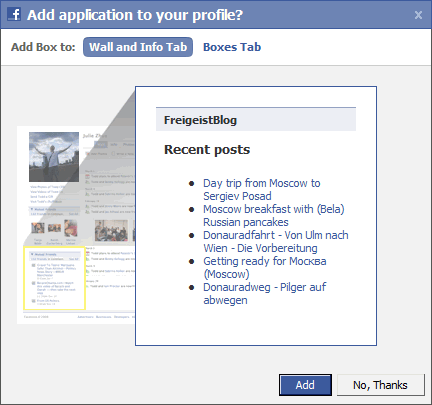Screen dimensions: 432x405
Task: Click the Add Box to label
Action: pos(43,47)
